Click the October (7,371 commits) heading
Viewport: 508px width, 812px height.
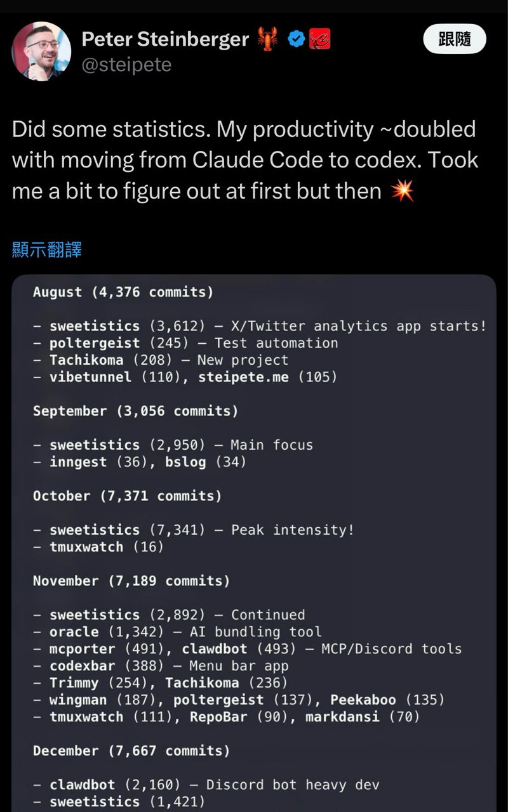pyautogui.click(x=127, y=495)
